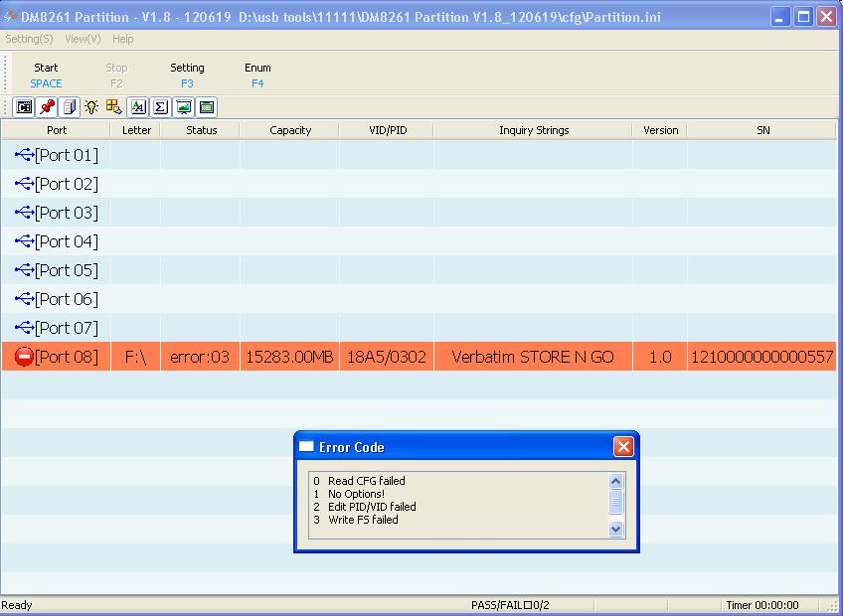This screenshot has width=843, height=616.
Task: Click the application icon in title bar
Action: point(10,17)
